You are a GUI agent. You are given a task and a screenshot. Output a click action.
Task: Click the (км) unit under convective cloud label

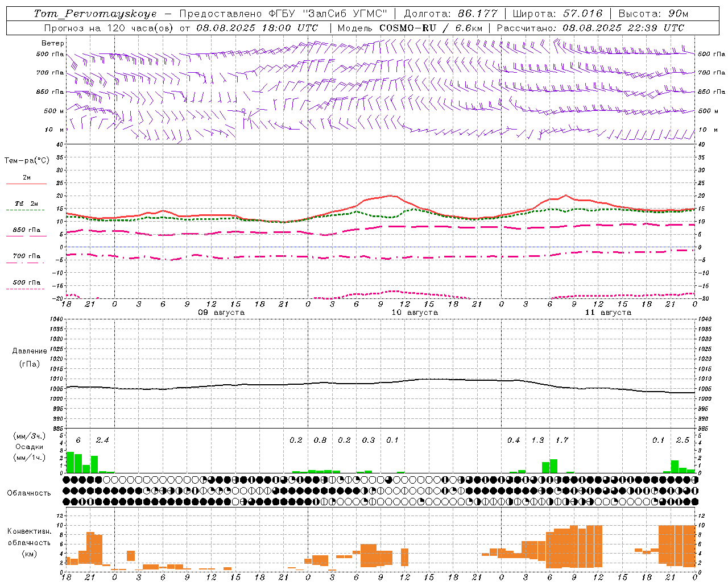pyautogui.click(x=30, y=554)
